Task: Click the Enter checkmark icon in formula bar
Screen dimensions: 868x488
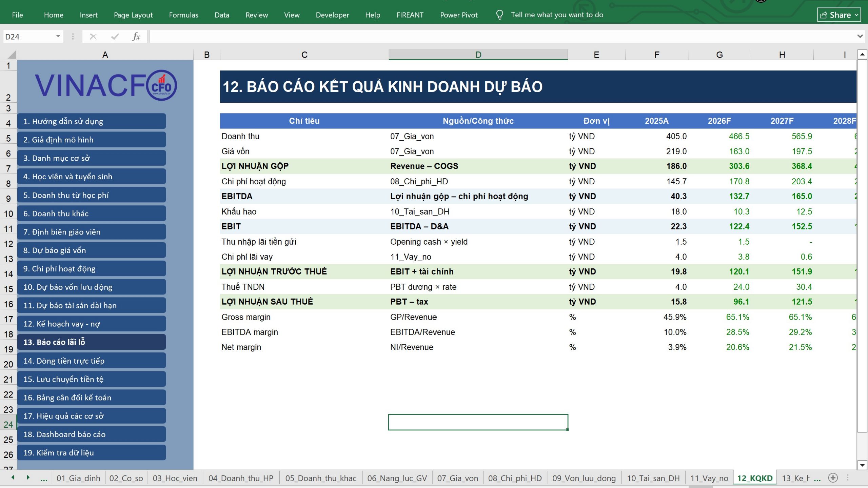Action: [x=115, y=37]
